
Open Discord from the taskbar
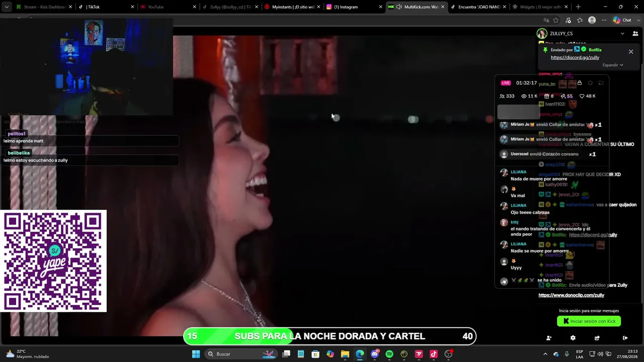[x=375, y=354]
